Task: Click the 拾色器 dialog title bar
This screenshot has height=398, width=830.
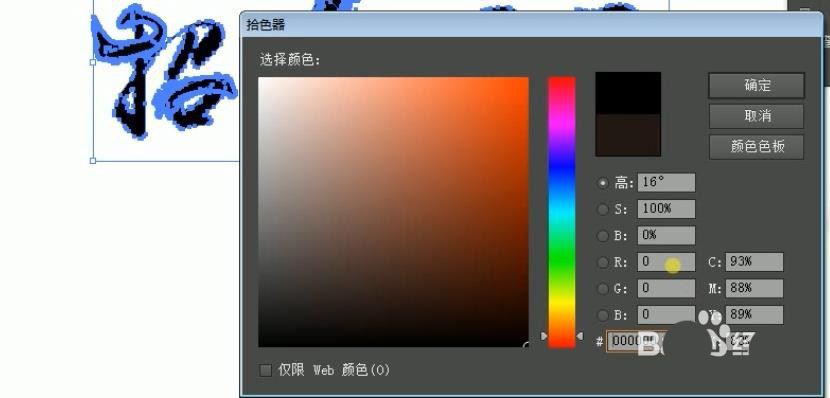Action: 531,25
